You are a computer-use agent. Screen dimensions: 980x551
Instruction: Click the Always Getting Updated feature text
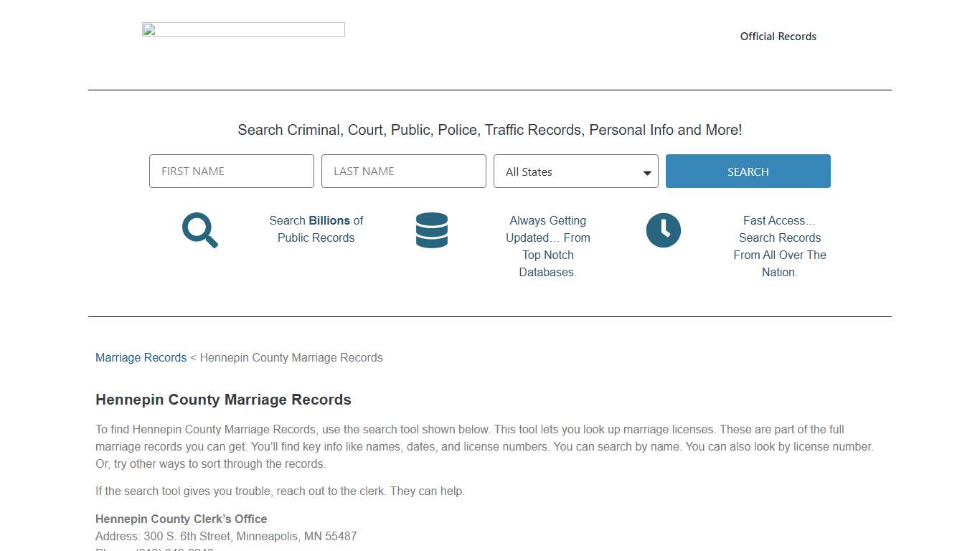548,246
